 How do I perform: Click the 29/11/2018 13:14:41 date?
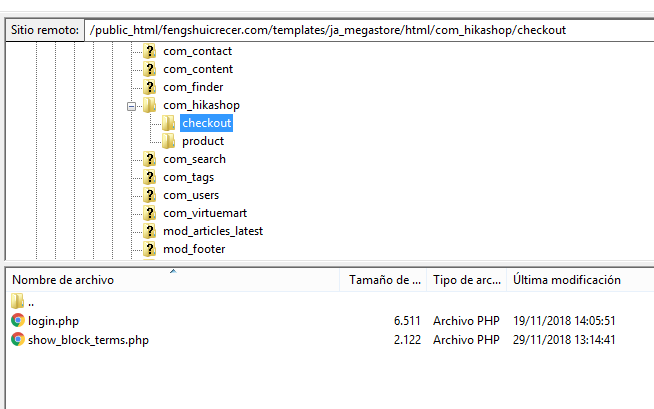(564, 340)
